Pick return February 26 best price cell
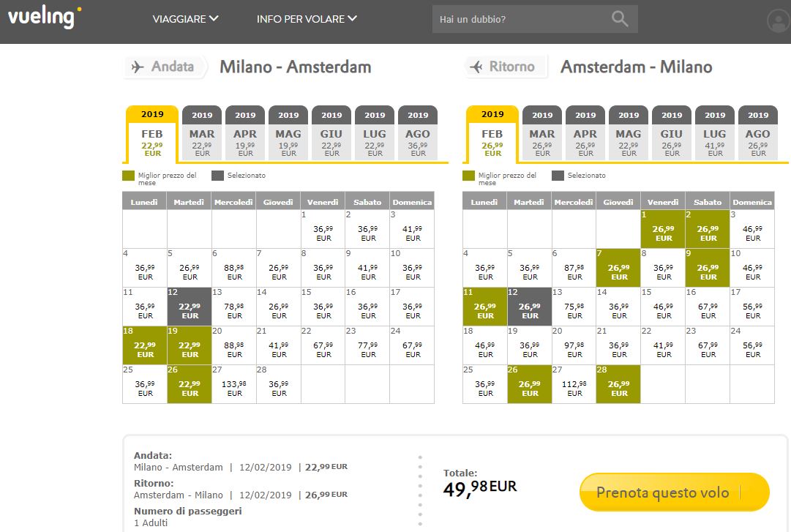The height and width of the screenshot is (532, 791). click(x=529, y=384)
